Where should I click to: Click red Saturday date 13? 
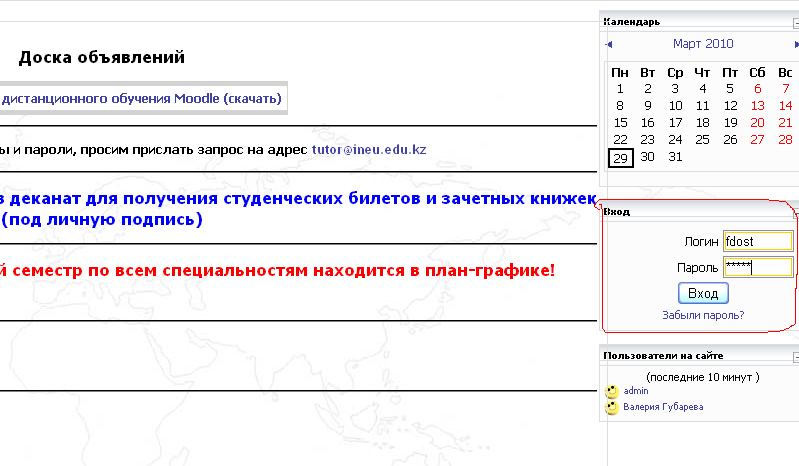coord(758,106)
